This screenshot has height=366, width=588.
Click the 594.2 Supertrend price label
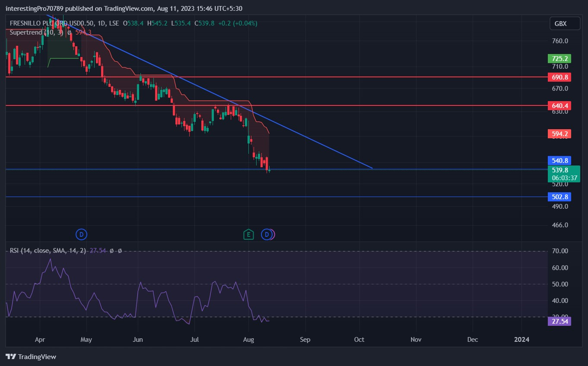(559, 134)
